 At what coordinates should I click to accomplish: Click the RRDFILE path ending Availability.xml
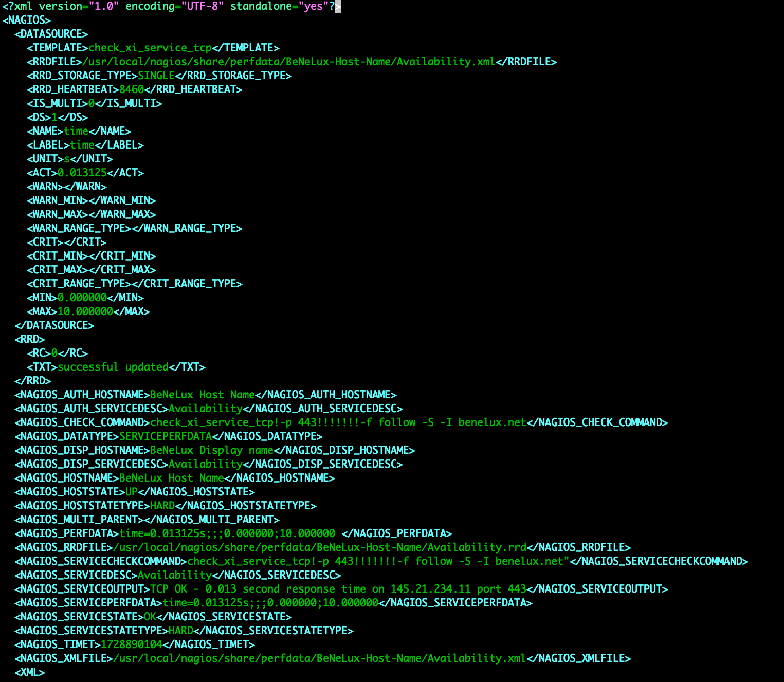point(289,62)
